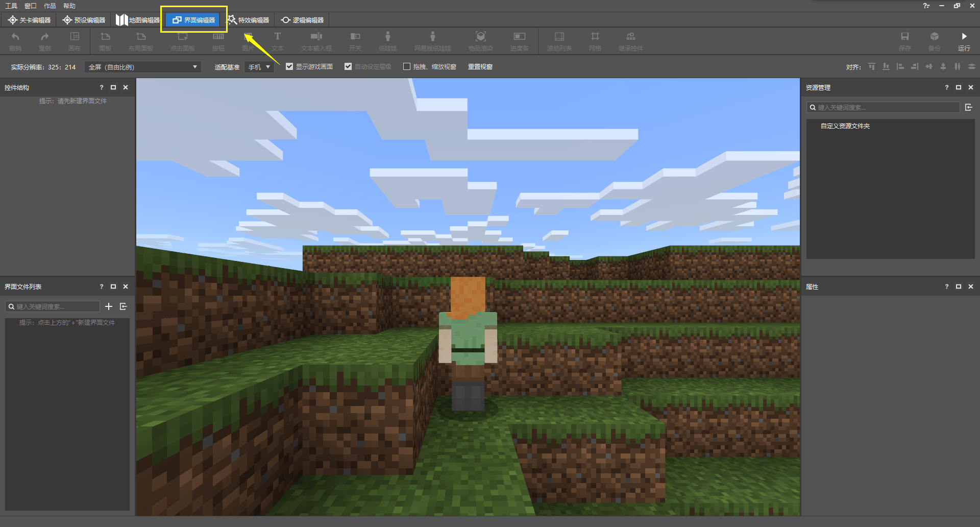
Task: Open the 适配基准 手机 dropdown
Action: tap(259, 67)
